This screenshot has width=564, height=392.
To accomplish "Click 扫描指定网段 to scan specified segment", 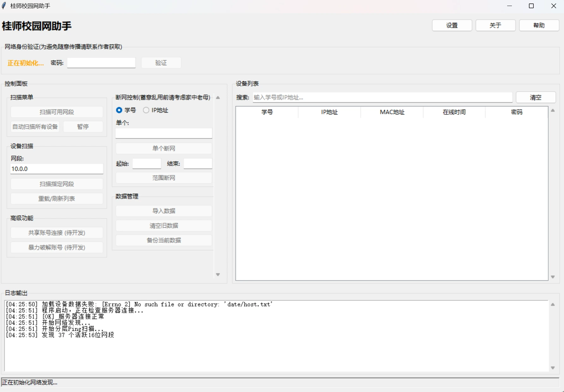I will [57, 184].
